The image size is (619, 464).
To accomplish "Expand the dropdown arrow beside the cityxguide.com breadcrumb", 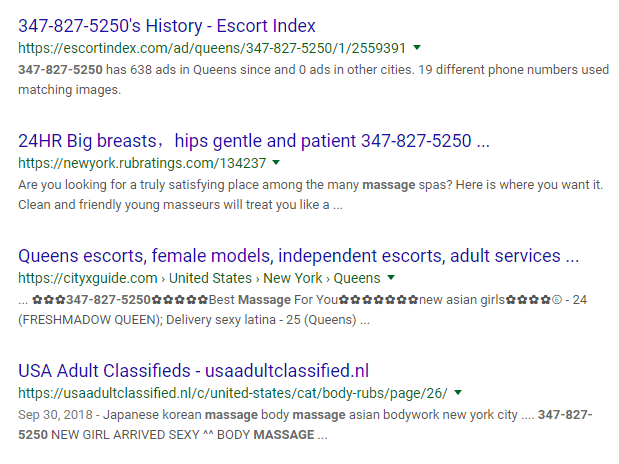I will tap(391, 277).
